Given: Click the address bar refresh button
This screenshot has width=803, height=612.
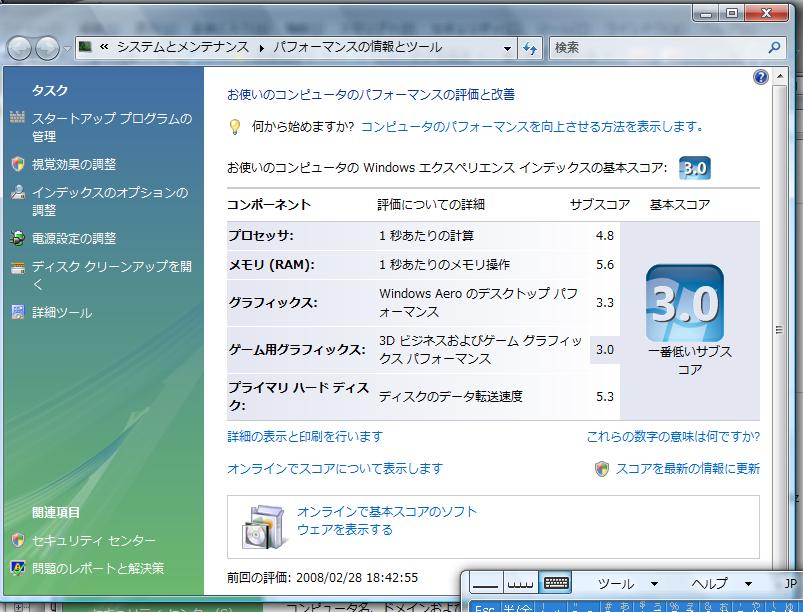Looking at the screenshot, I should [x=530, y=49].
